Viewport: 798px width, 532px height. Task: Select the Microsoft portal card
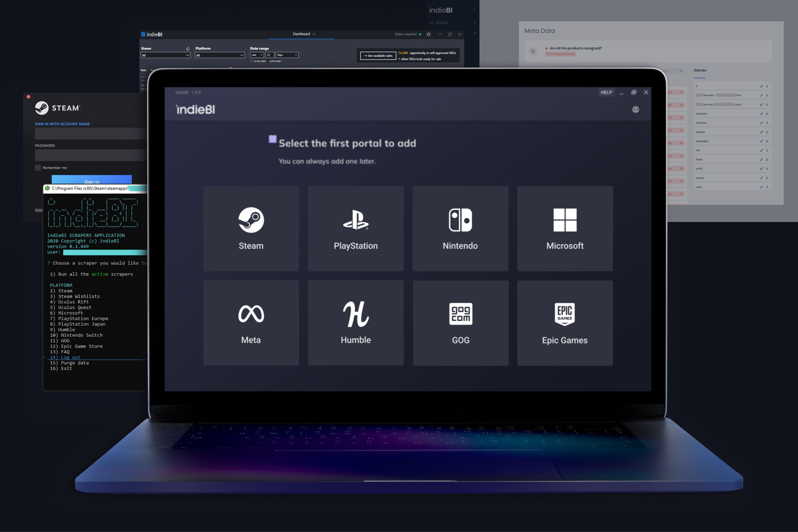tap(565, 228)
